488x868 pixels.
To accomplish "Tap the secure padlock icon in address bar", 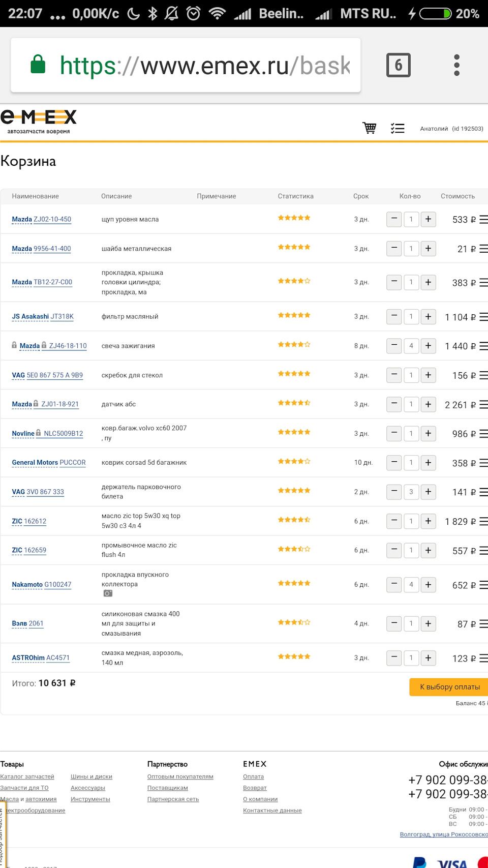I will [x=38, y=65].
